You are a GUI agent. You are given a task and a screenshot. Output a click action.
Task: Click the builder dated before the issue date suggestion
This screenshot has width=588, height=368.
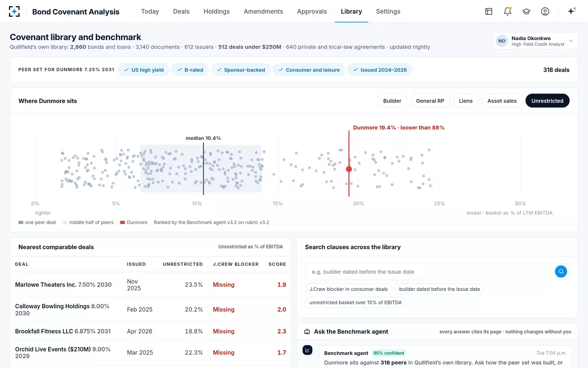point(439,289)
